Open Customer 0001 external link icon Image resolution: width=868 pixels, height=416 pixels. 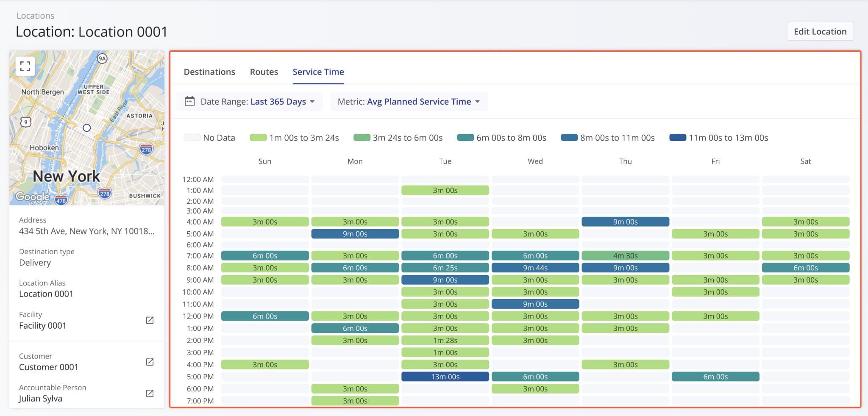[x=150, y=362]
